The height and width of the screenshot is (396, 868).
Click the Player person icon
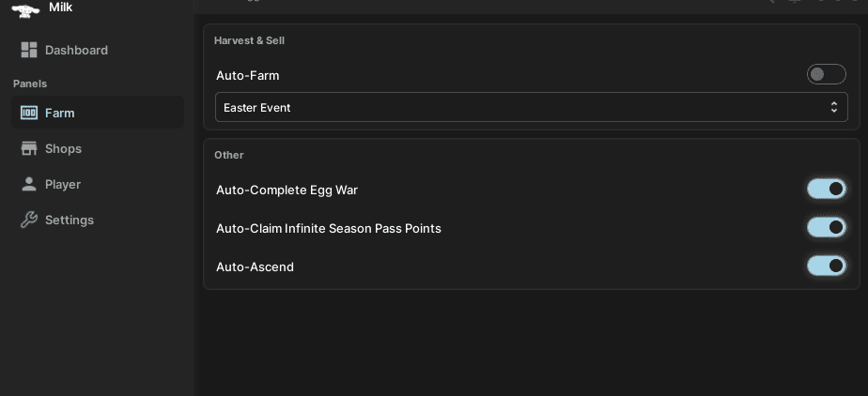tap(28, 184)
